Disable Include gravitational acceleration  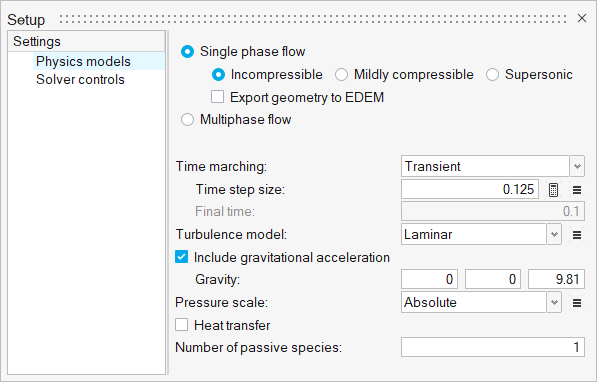pyautogui.click(x=182, y=257)
